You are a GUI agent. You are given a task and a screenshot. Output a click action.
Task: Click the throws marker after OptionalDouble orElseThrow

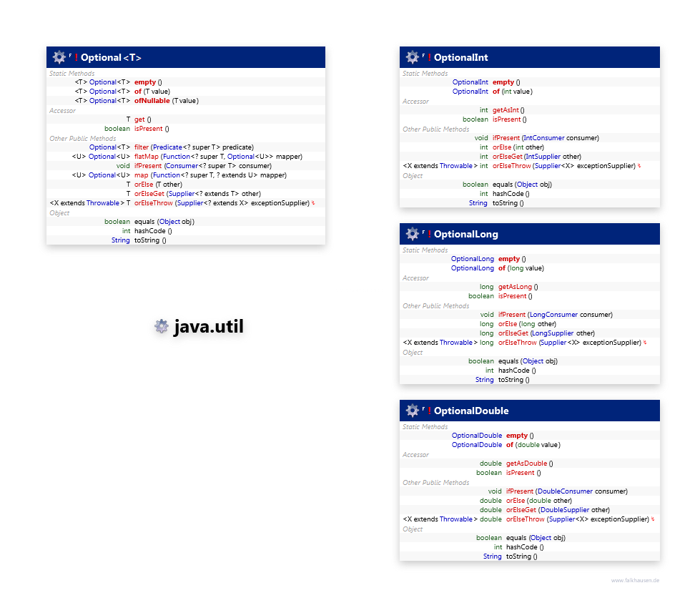point(653,519)
